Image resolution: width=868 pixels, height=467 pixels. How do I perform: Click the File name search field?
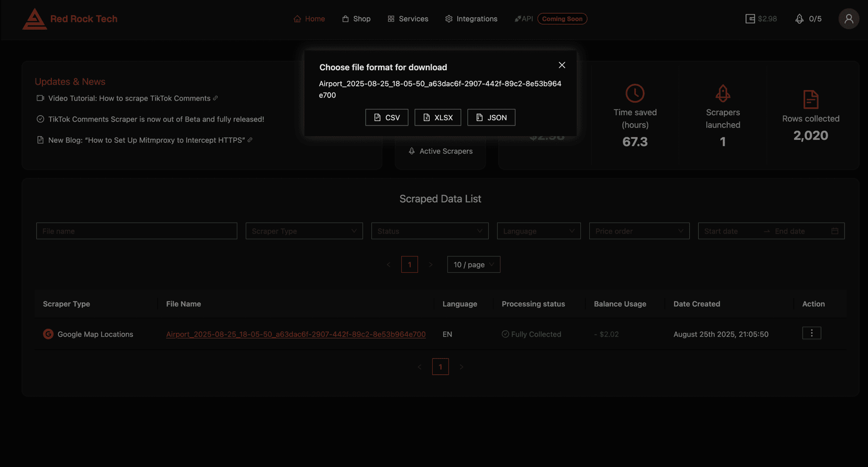pos(136,231)
